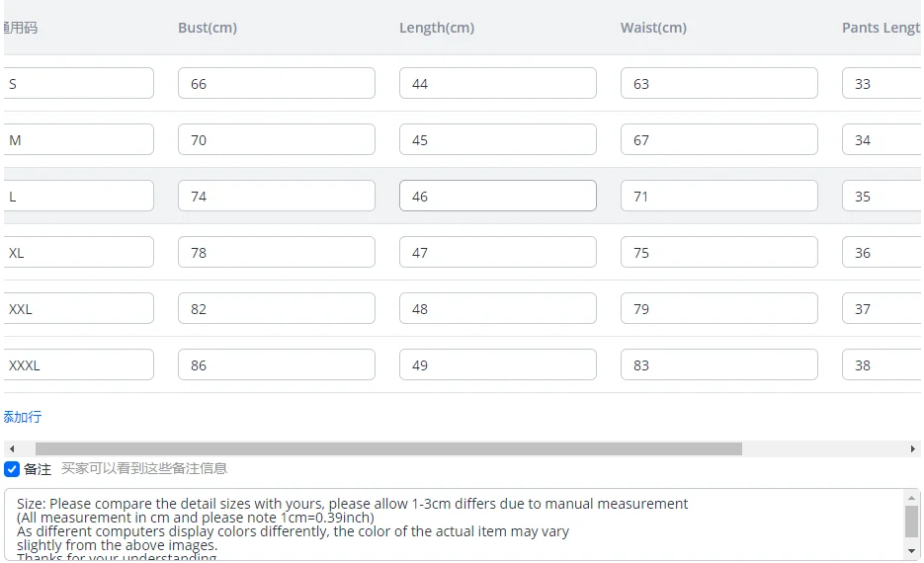Screen dimensions: 924x563
Task: Focus the Waist field showing 75
Action: point(718,253)
